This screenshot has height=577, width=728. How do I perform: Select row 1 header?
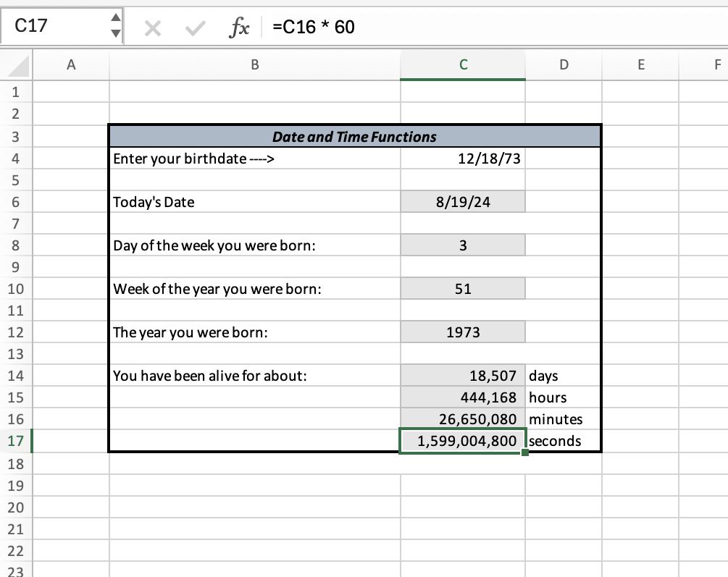16,92
